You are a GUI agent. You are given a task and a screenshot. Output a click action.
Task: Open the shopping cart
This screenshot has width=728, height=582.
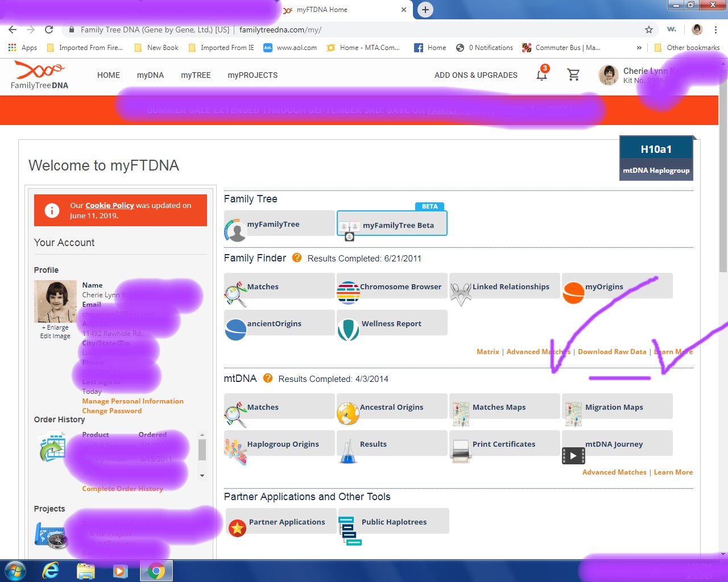pos(574,74)
